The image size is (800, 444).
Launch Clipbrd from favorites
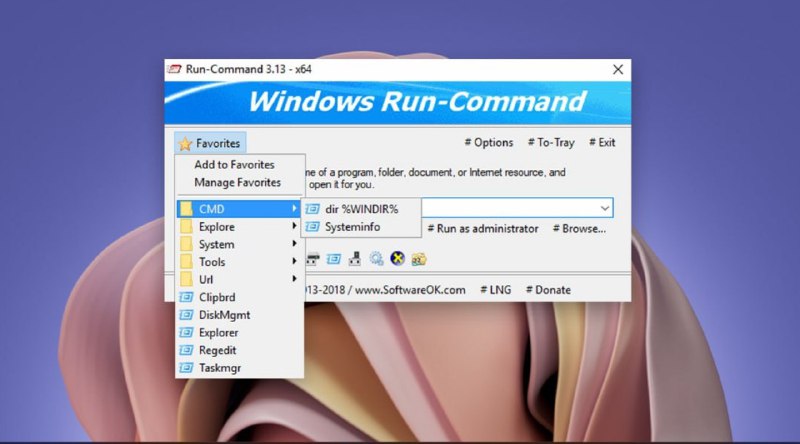238,297
